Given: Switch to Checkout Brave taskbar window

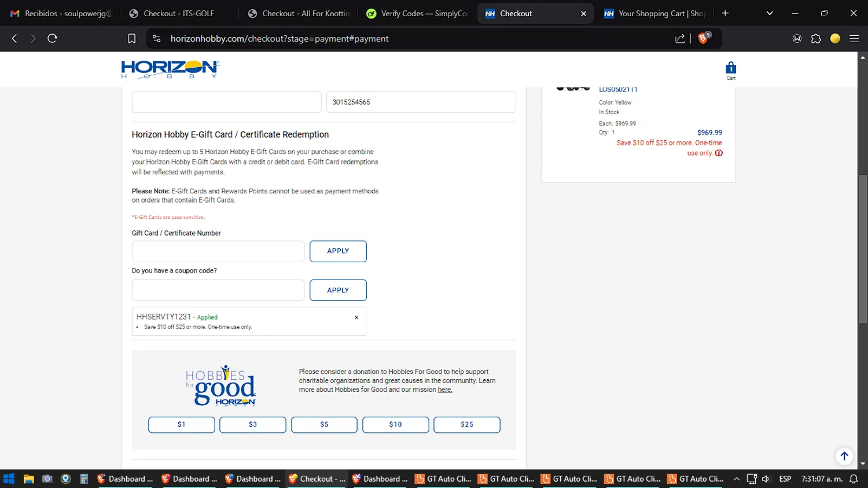Looking at the screenshot, I should [x=317, y=479].
